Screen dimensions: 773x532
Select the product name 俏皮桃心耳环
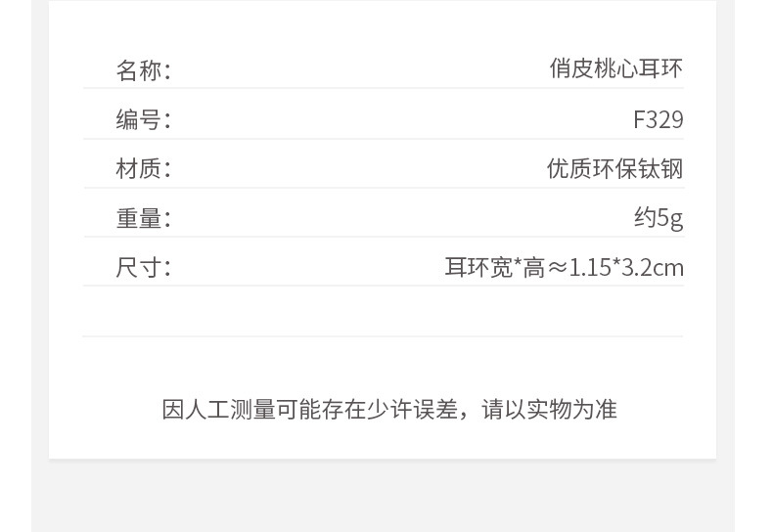(x=615, y=68)
